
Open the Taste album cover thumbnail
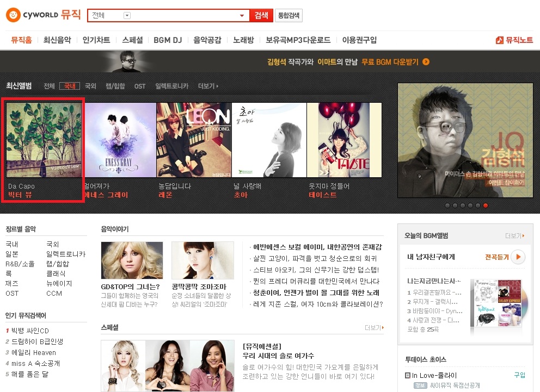[x=344, y=140]
